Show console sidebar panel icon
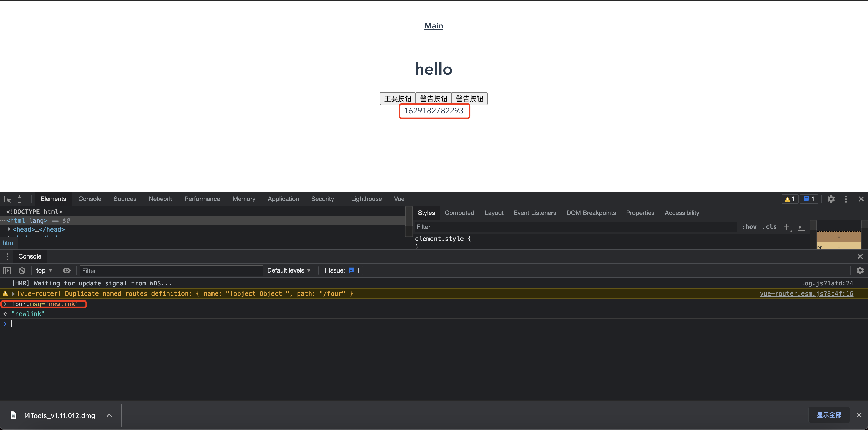This screenshot has width=868, height=430. click(x=7, y=270)
